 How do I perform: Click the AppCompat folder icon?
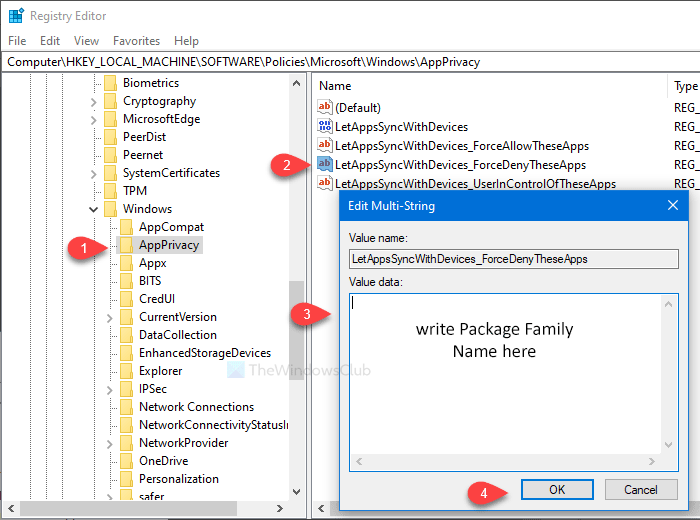[x=126, y=227]
